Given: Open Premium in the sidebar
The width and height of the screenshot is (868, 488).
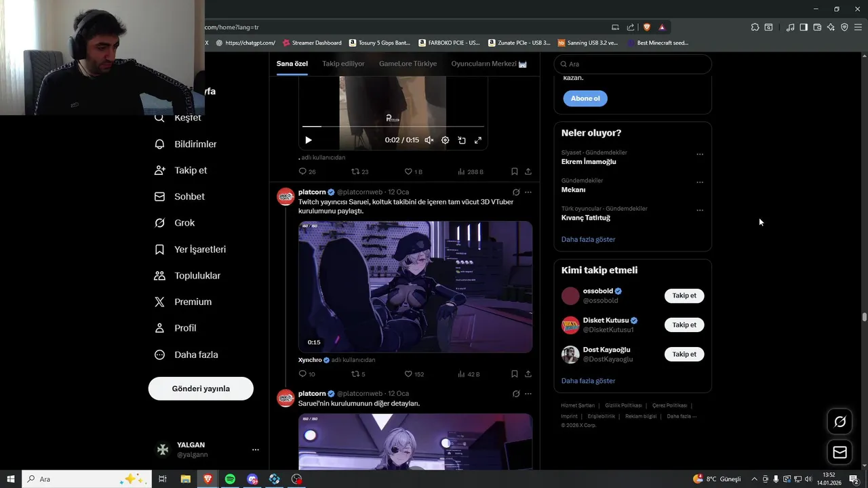Looking at the screenshot, I should coord(183,302).
